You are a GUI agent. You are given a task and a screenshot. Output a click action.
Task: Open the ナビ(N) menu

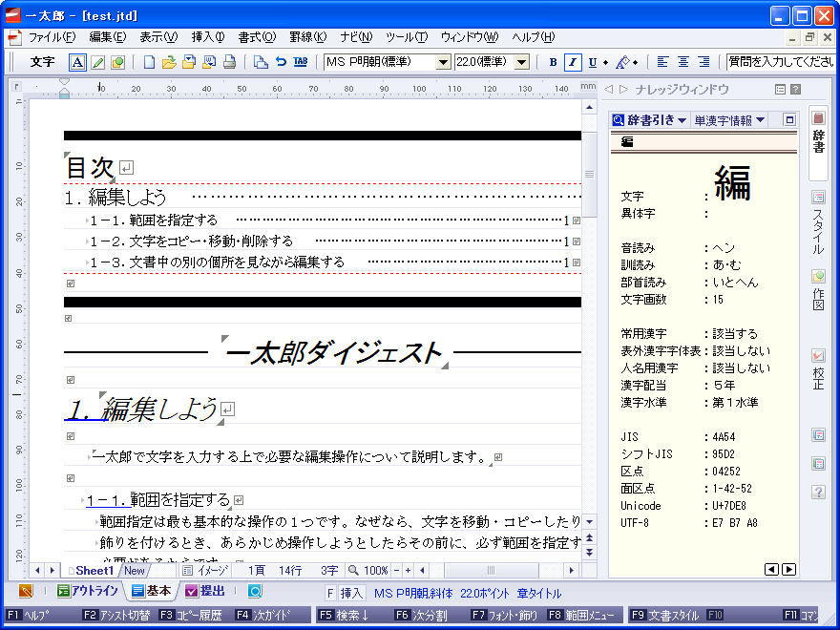356,37
